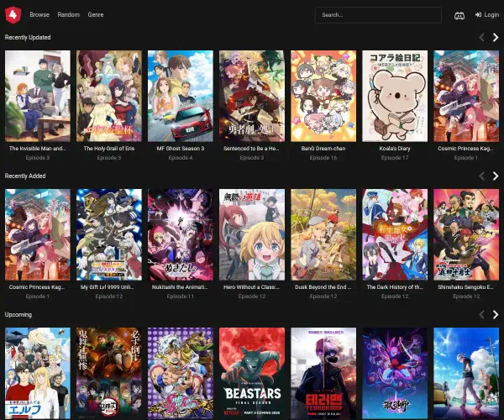
Task: Open the Terror Man upcoming poster
Action: tap(323, 374)
